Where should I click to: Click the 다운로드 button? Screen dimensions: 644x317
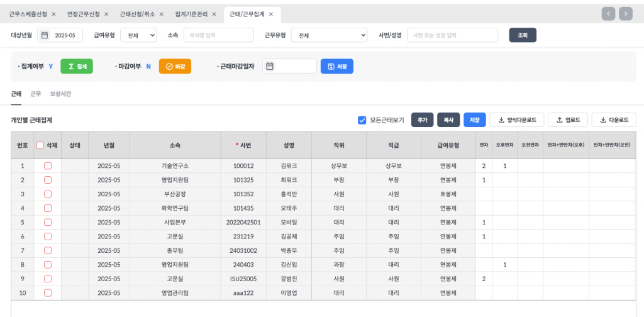tap(614, 120)
